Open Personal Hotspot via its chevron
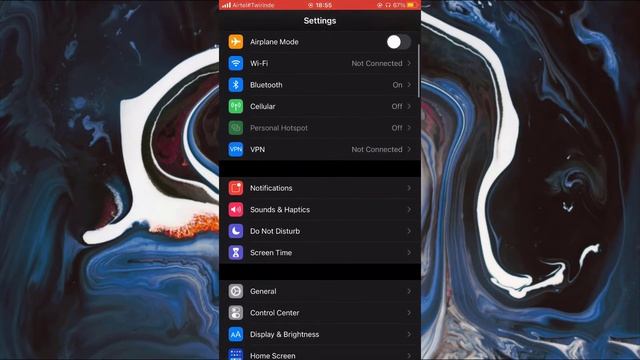This screenshot has height=360, width=640. point(409,128)
